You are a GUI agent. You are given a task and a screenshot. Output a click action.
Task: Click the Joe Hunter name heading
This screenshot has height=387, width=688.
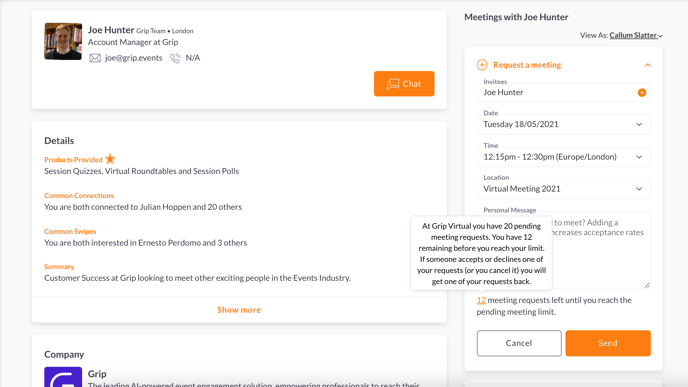[111, 30]
